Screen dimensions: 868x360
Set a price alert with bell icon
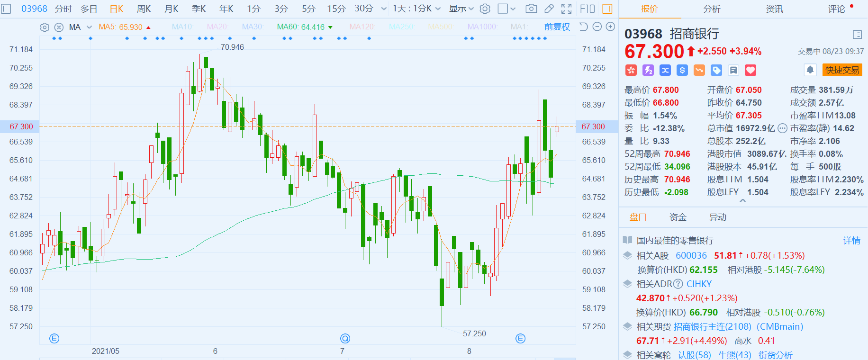click(810, 70)
